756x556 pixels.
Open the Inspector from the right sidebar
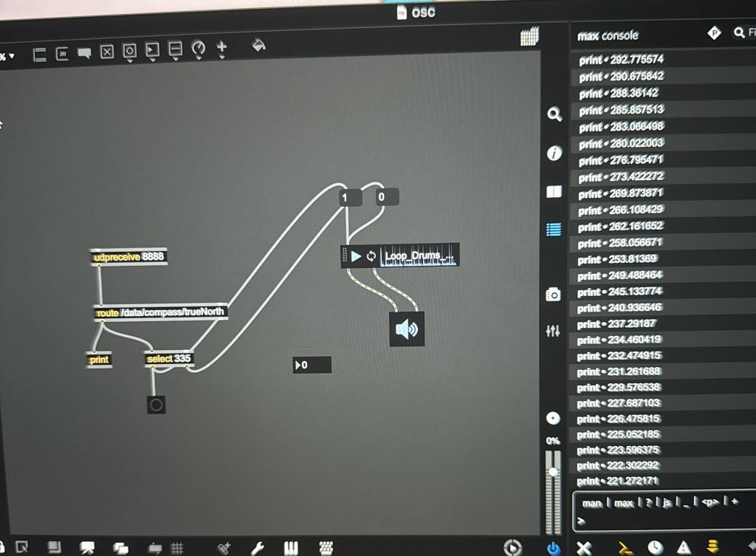[554, 154]
